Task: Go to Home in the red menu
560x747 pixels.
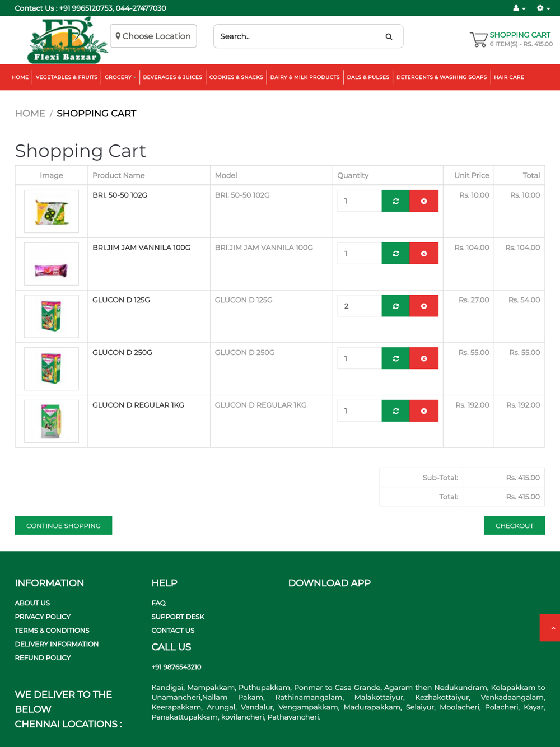Action: coord(20,77)
